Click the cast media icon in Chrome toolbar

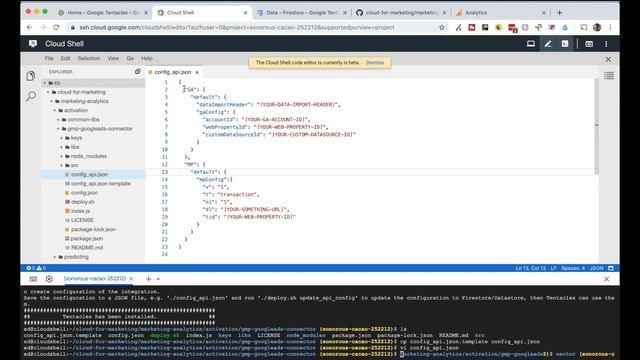[584, 27]
